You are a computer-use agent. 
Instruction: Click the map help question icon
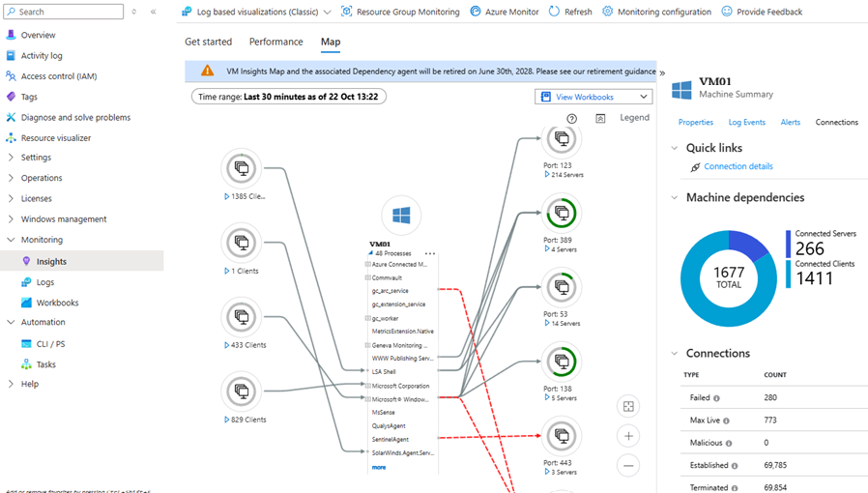pyautogui.click(x=572, y=118)
